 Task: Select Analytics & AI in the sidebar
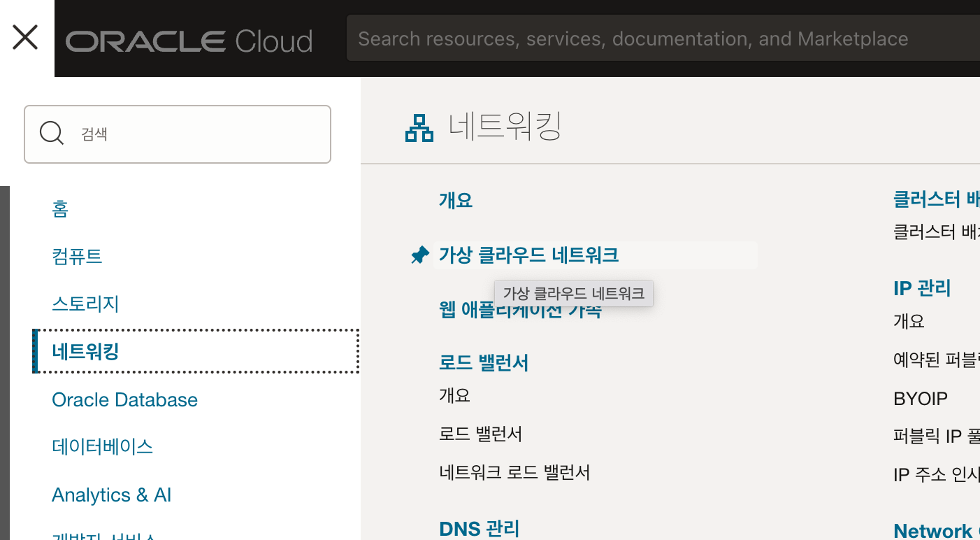coord(111,495)
